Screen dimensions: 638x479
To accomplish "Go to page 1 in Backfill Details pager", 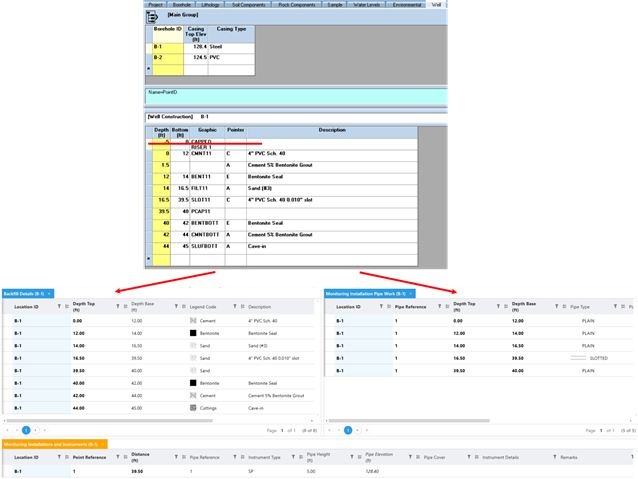I will coord(26,430).
